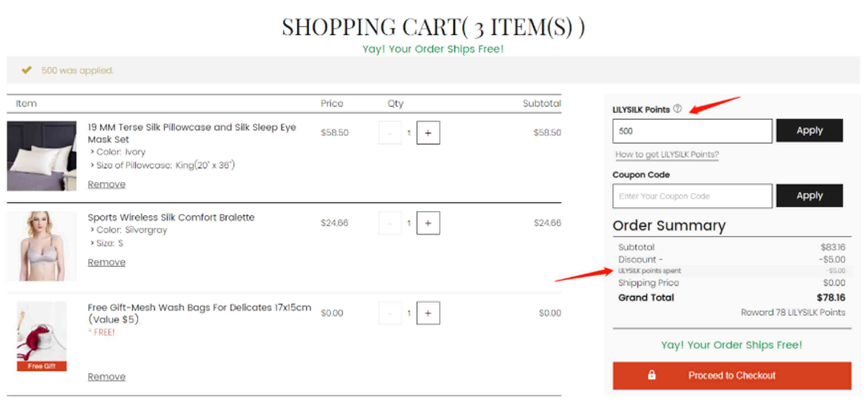The height and width of the screenshot is (409, 868).
Task: Click the LILYSILK Points help question-mark icon
Action: [x=677, y=109]
